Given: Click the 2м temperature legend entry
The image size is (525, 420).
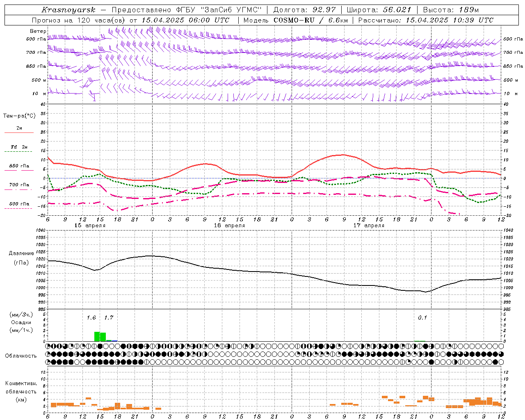Looking at the screenshot, I should [19, 128].
